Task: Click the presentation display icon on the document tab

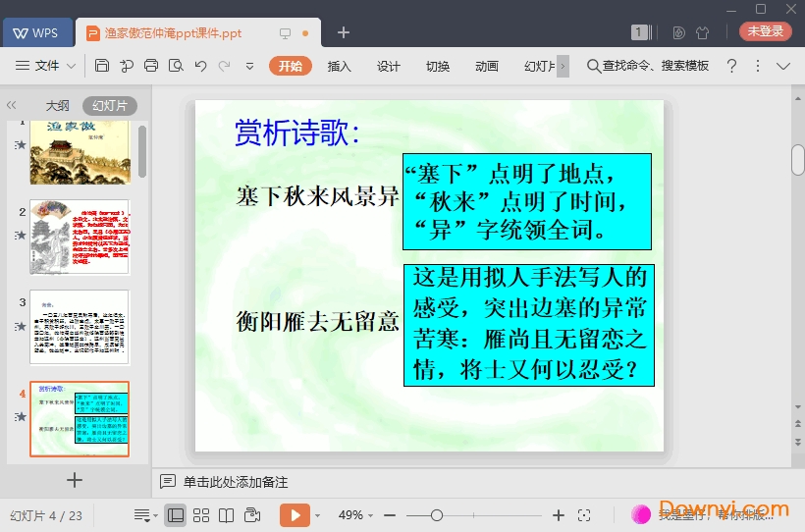Action: pos(285,33)
